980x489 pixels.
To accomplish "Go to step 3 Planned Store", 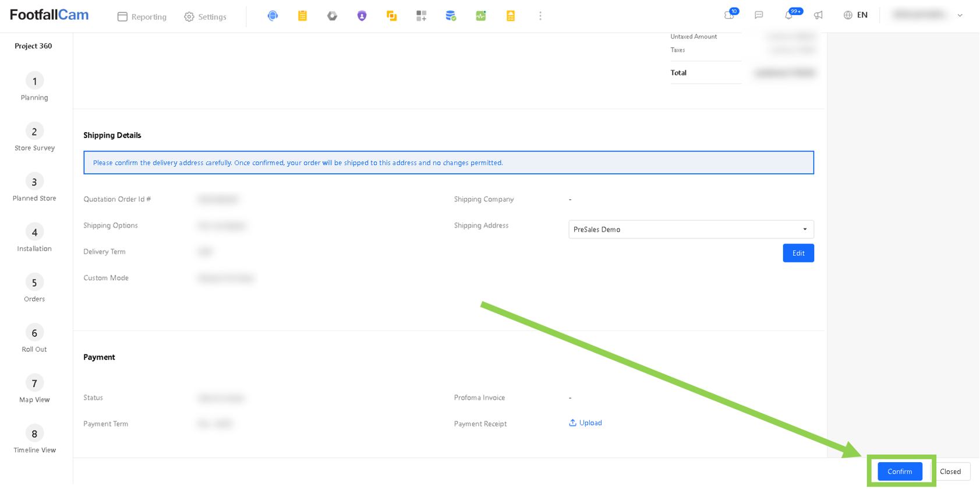I will [x=34, y=188].
